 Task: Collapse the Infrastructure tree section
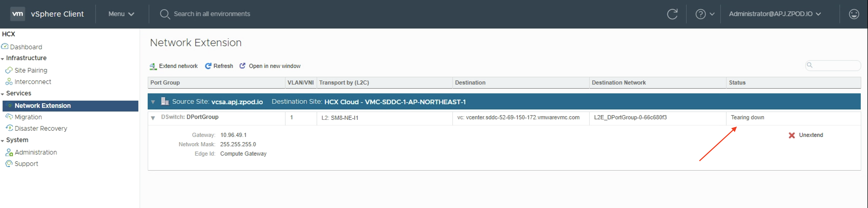(3, 59)
